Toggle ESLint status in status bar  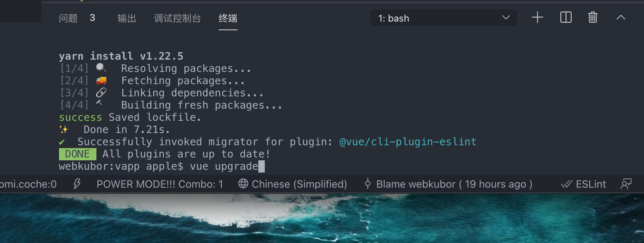click(584, 184)
